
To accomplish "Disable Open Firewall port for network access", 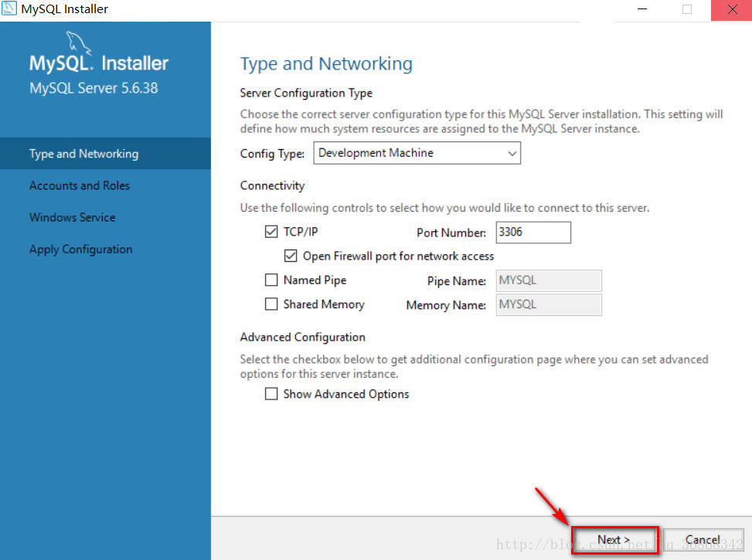I will point(291,256).
